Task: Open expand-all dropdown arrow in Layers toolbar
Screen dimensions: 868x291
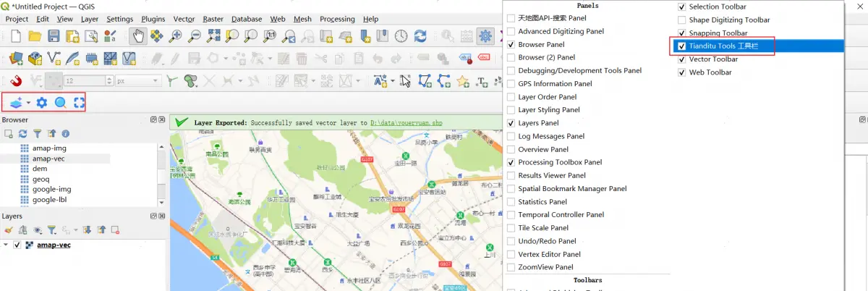Action: tap(75, 229)
